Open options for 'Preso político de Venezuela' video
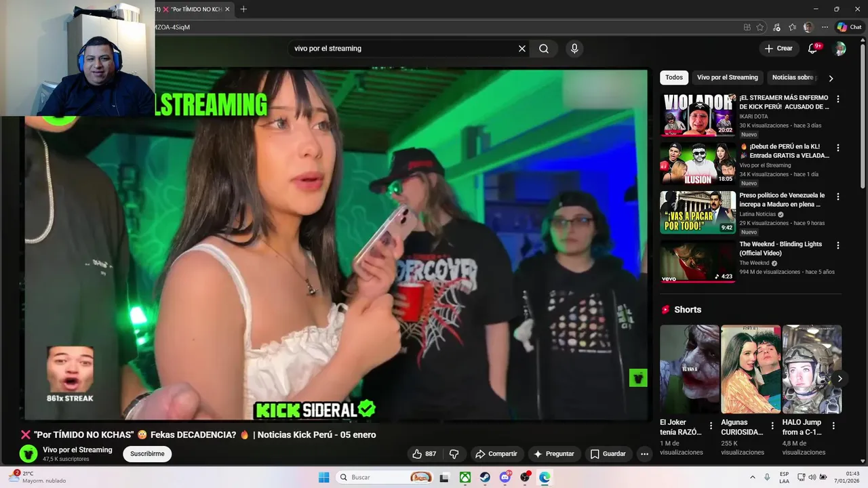868x488 pixels. coord(838,197)
